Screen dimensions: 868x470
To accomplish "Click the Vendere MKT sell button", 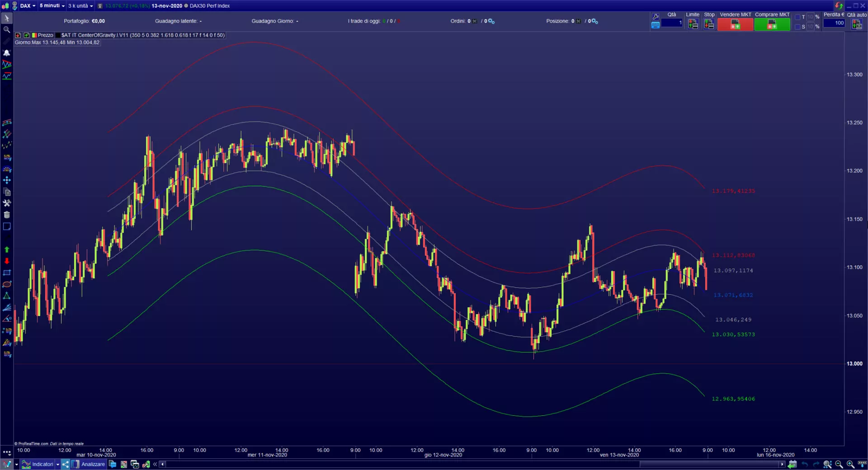I will [x=735, y=25].
